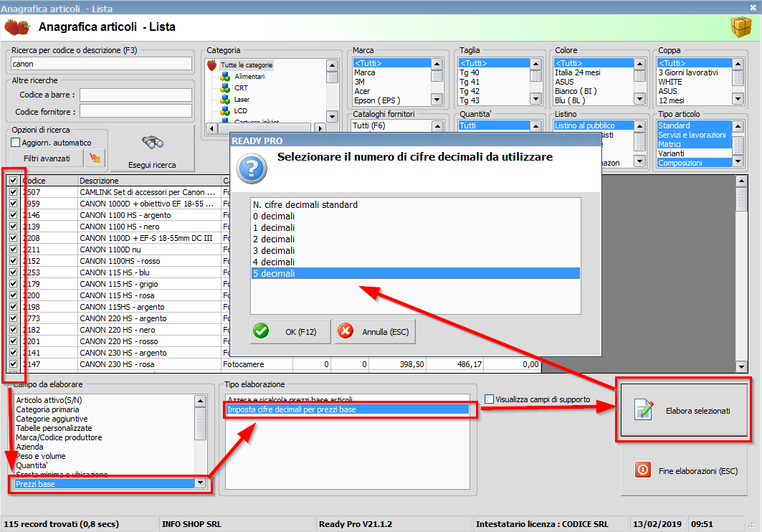Viewport: 762px width, 532px height.
Task: Click the notepad pencil icon on Elabora selezionati
Action: pos(644,409)
